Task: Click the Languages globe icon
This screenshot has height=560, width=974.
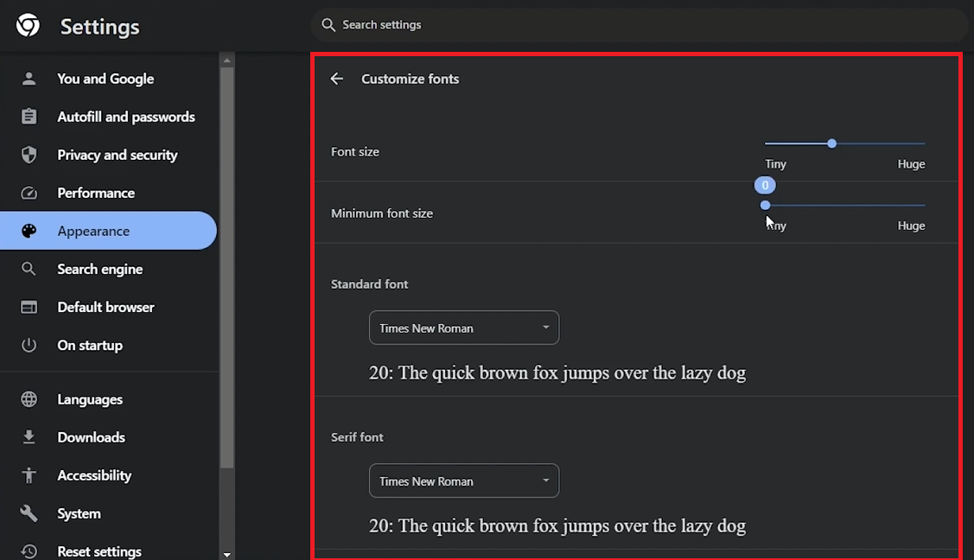Action: pyautogui.click(x=29, y=399)
